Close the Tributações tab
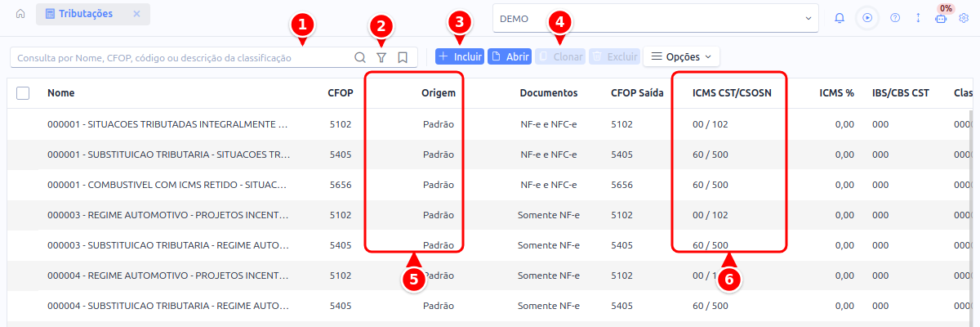 (136, 15)
